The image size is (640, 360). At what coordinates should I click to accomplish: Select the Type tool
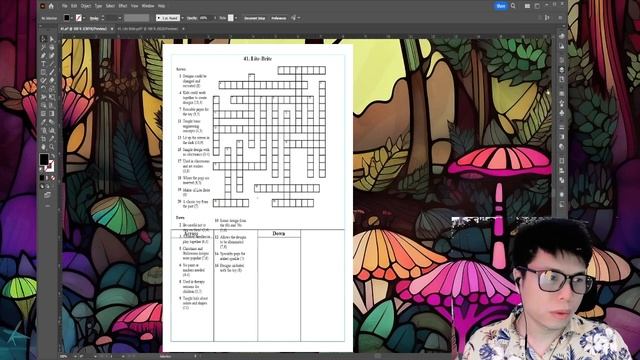click(44, 64)
